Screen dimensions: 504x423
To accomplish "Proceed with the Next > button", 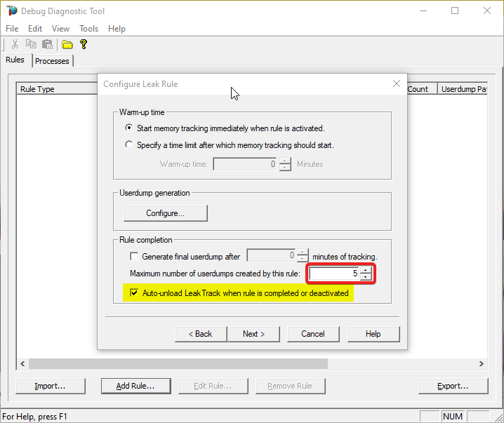I will (253, 334).
